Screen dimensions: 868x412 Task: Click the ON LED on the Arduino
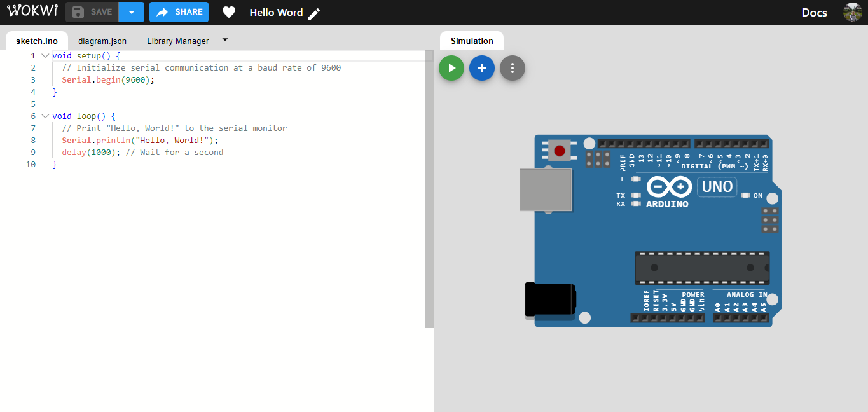(x=747, y=196)
